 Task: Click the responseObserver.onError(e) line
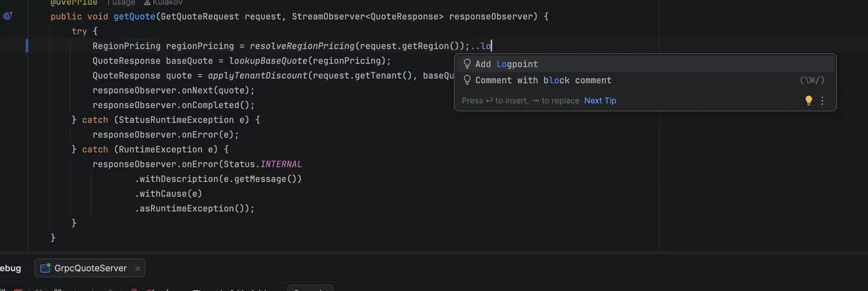166,134
